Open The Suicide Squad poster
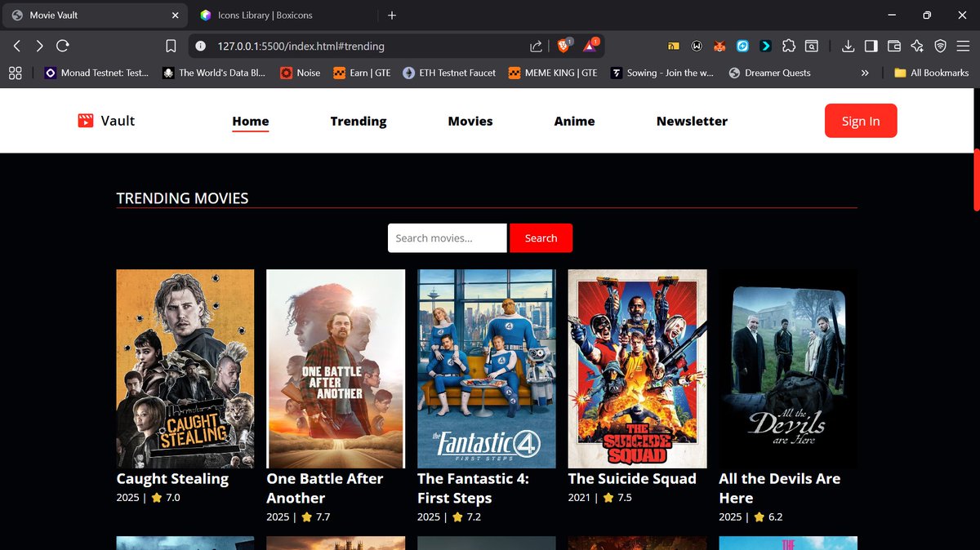The width and height of the screenshot is (980, 550). (x=637, y=369)
